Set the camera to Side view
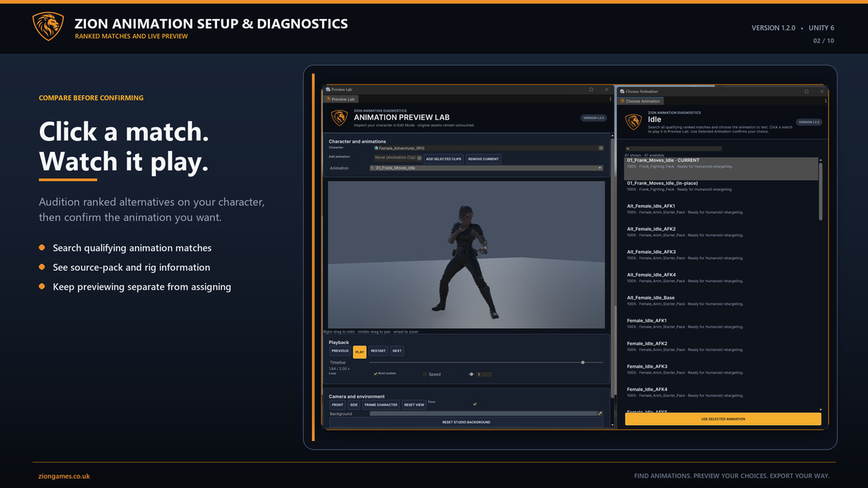The image size is (868, 488). point(354,405)
